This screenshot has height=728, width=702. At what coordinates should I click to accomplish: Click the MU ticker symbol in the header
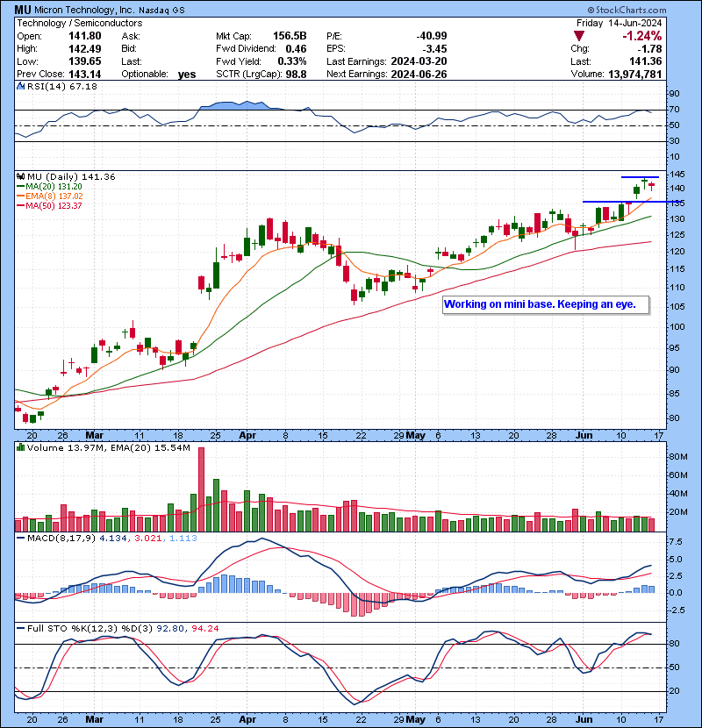click(23, 10)
